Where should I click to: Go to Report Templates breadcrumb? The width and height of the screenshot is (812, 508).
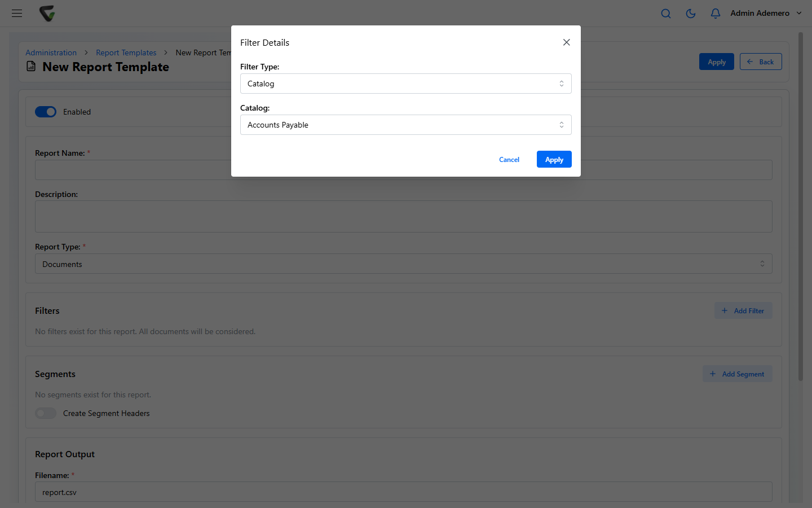pyautogui.click(x=126, y=52)
